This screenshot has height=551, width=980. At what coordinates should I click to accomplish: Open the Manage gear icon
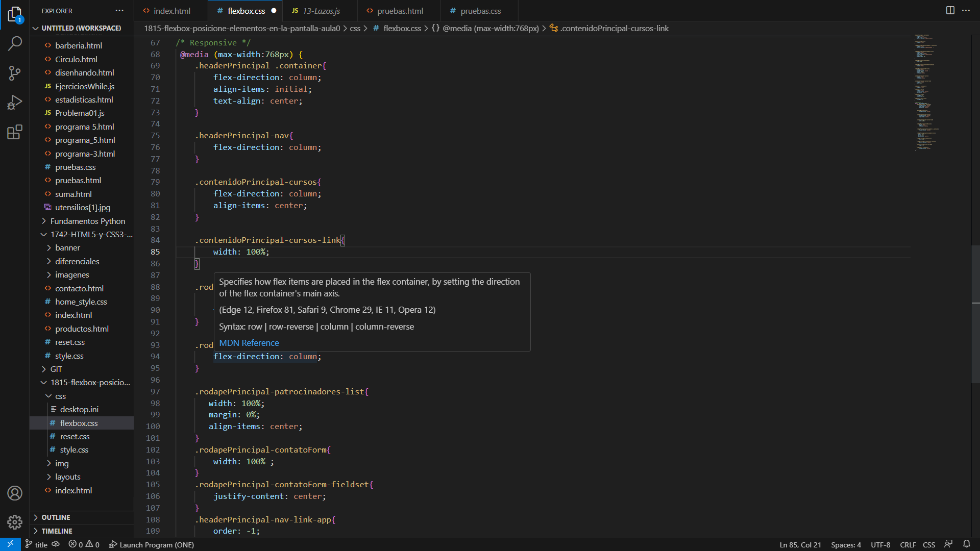click(x=15, y=522)
